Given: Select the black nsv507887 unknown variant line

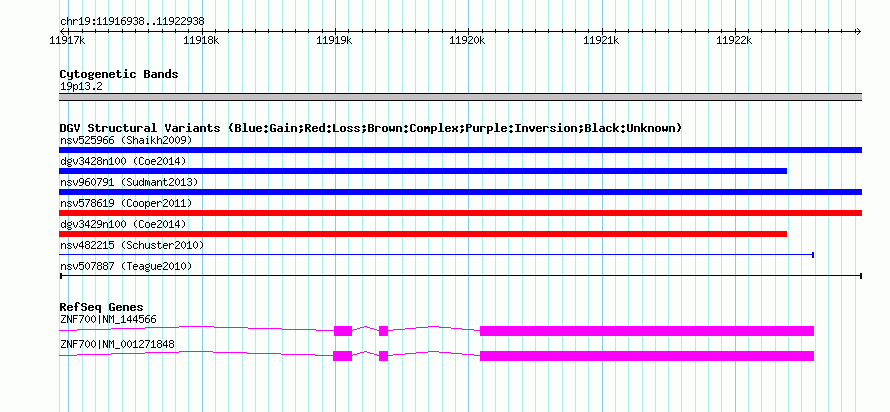Looking at the screenshot, I should [460, 276].
